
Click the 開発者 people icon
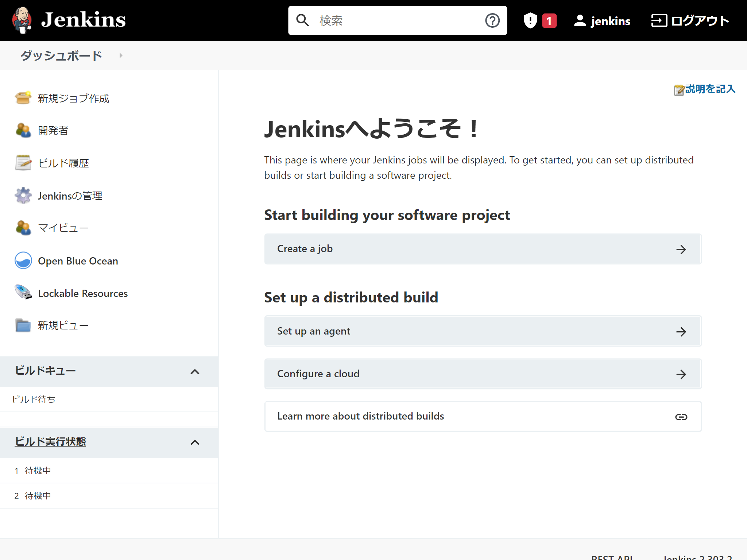(x=23, y=130)
